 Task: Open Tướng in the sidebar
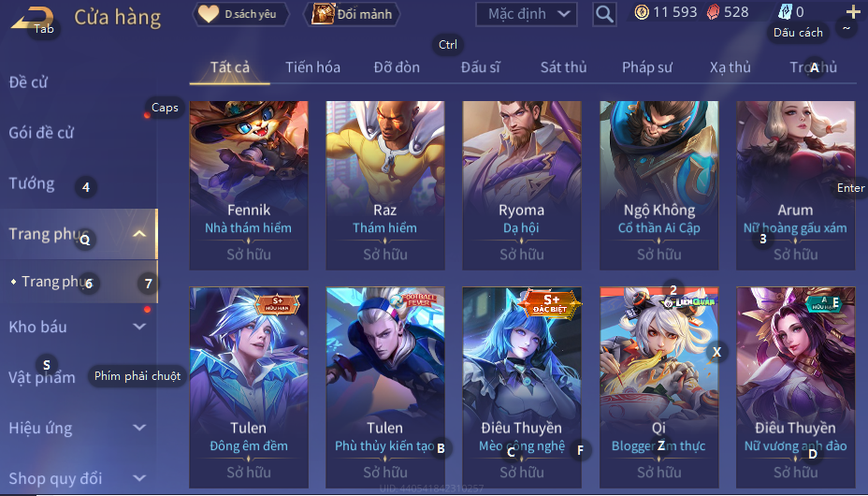32,183
